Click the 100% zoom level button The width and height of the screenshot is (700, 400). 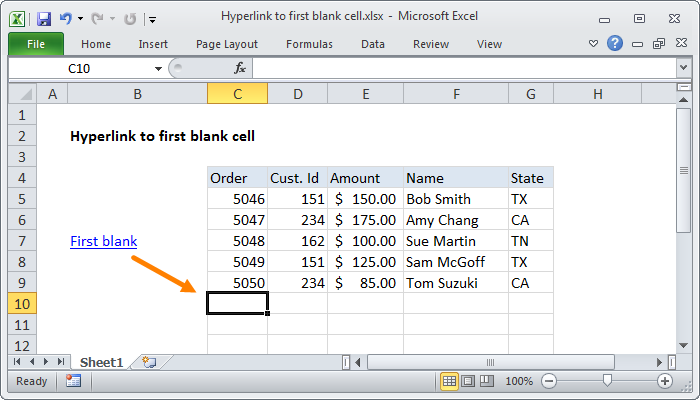518,381
